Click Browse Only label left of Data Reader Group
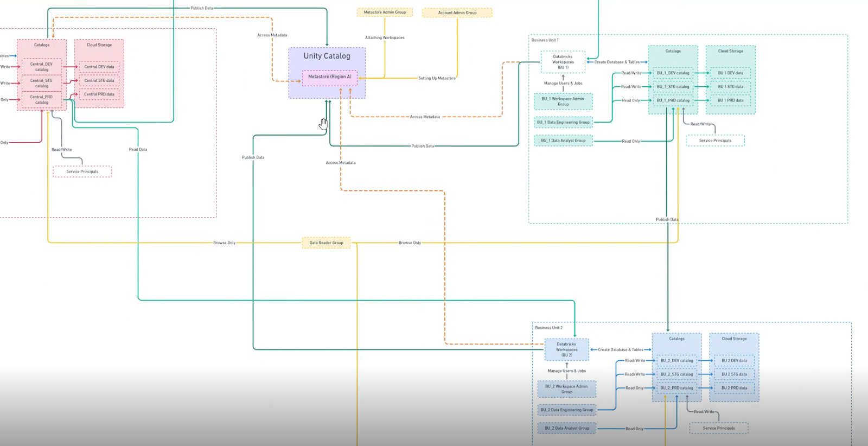This screenshot has width=868, height=446. [x=224, y=243]
